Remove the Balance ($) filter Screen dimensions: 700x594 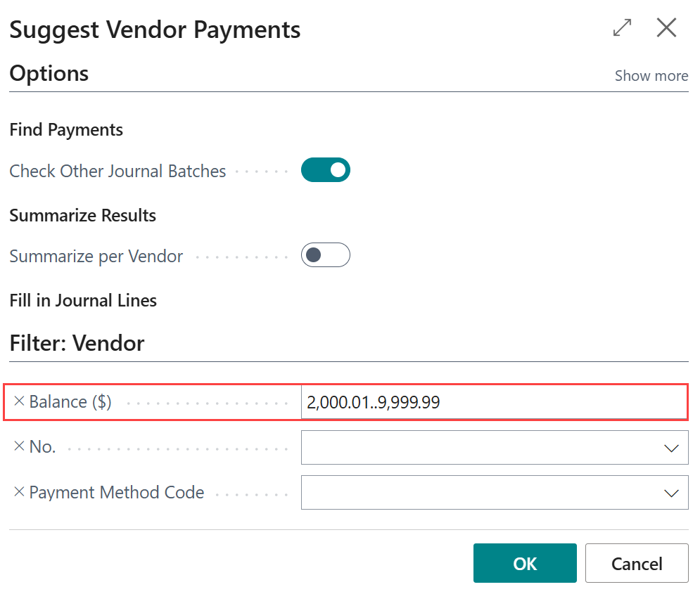point(19,401)
